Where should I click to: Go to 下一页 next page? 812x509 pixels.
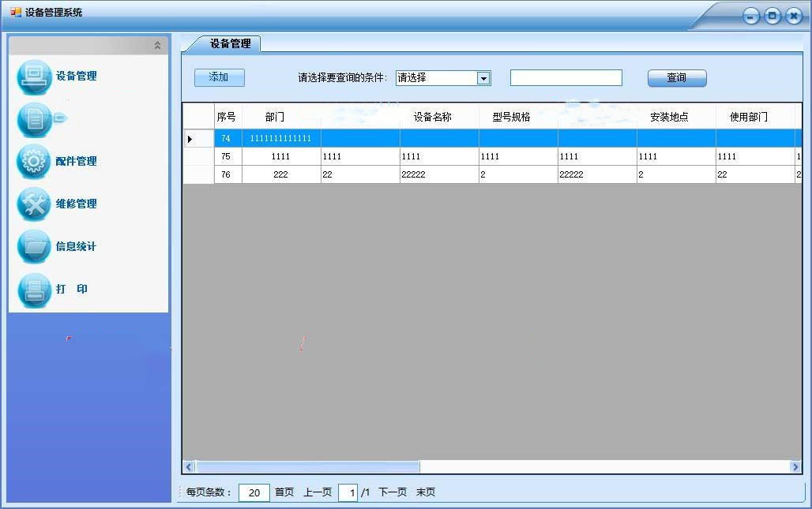click(393, 492)
